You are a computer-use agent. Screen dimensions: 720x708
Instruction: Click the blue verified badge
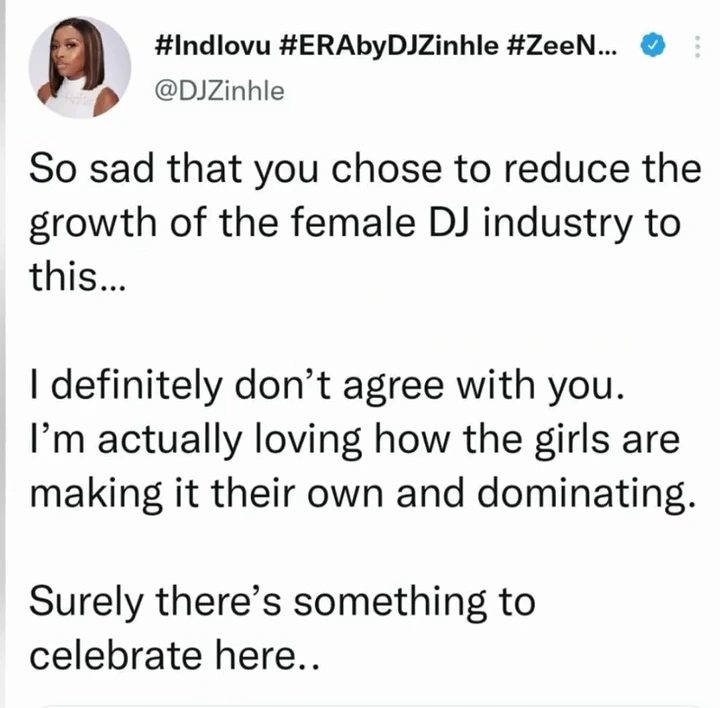click(x=652, y=45)
